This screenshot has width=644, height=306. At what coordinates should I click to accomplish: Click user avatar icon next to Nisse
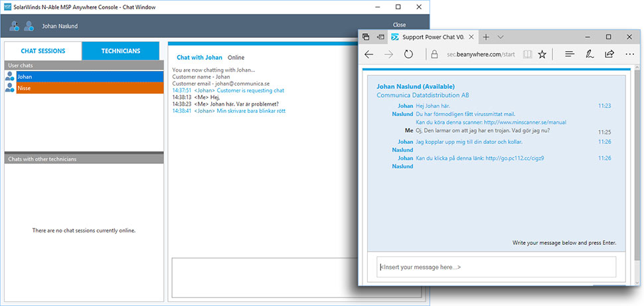point(10,88)
